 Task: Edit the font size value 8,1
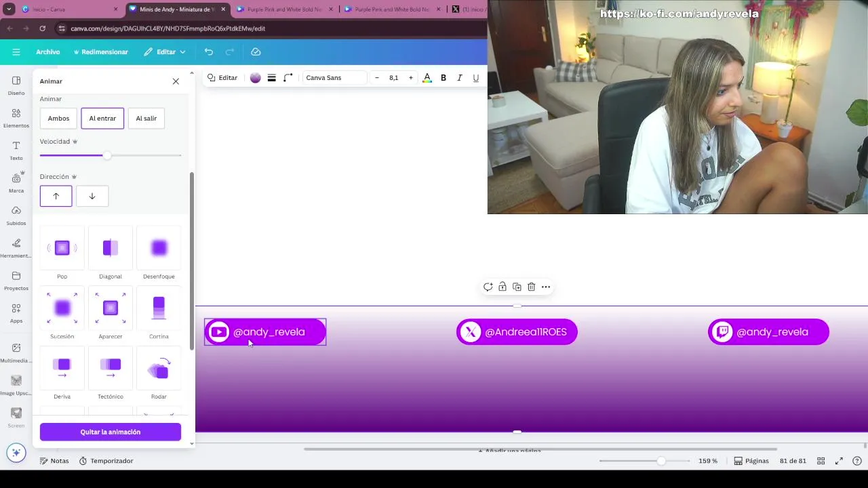coord(393,78)
